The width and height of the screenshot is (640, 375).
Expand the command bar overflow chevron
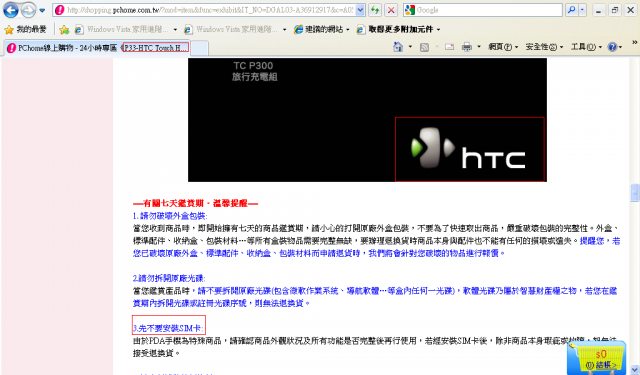pos(635,42)
